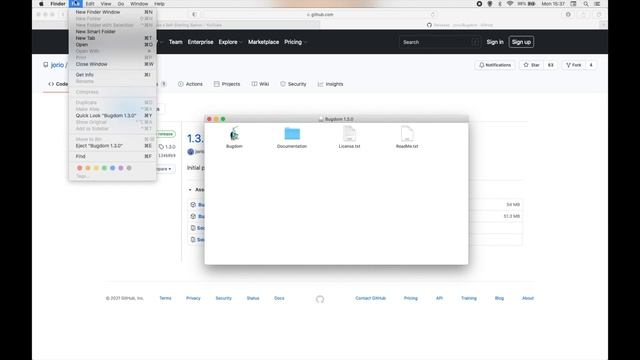Choose Find from the File menu
This screenshot has height=360, width=640.
113,156
